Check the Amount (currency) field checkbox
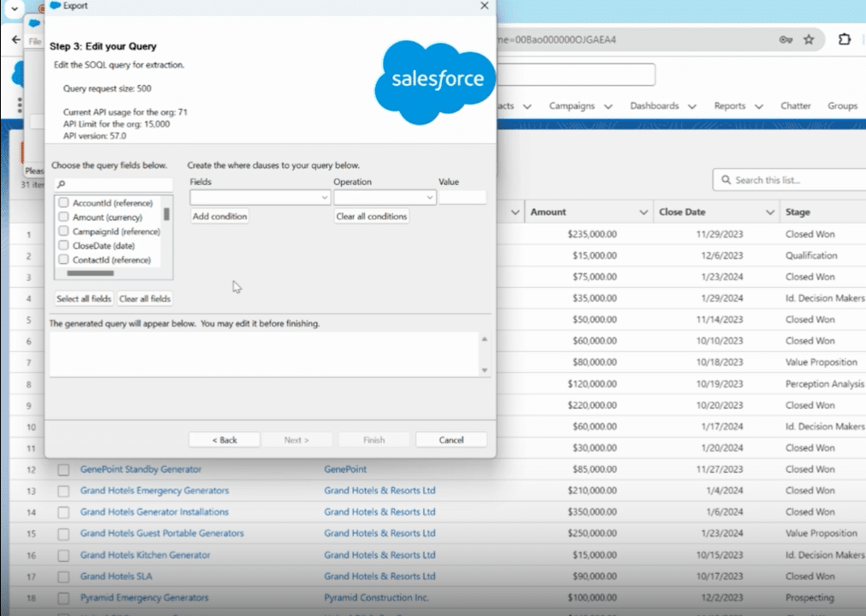This screenshot has height=616, width=866. point(63,217)
